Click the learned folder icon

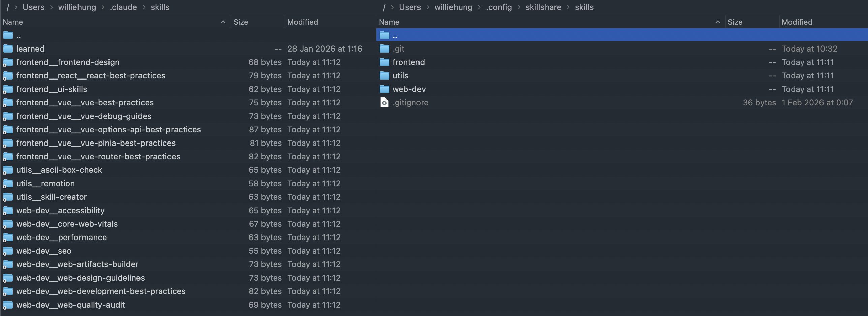click(8, 49)
